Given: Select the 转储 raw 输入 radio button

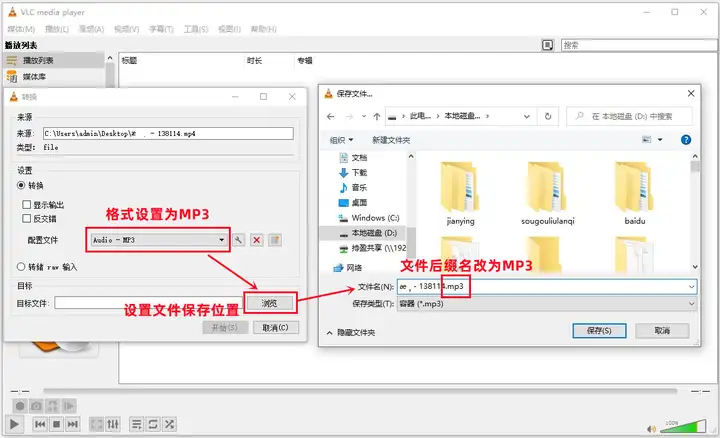Looking at the screenshot, I should tap(21, 267).
